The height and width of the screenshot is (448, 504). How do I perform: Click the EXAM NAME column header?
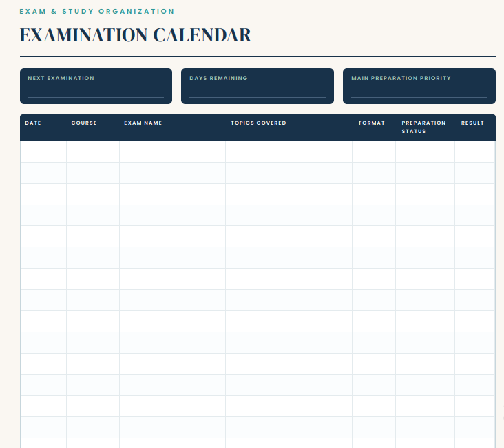tap(143, 123)
